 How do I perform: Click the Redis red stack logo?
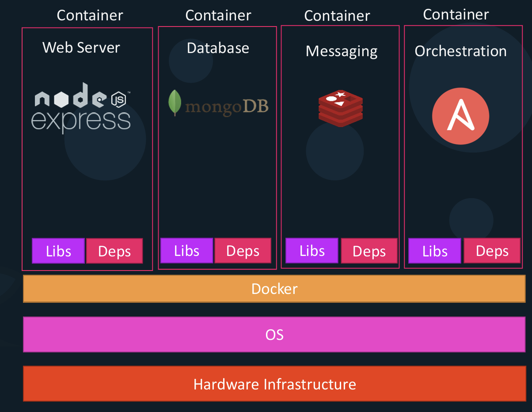point(341,108)
